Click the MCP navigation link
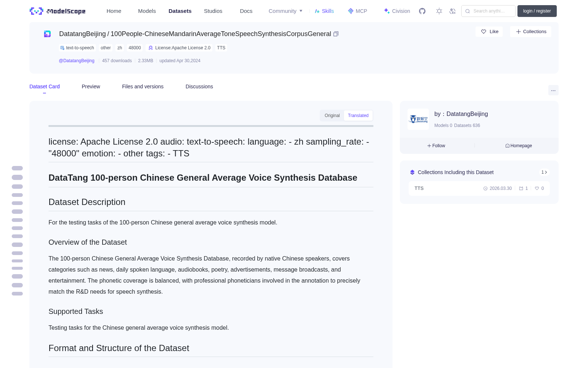 358,11
